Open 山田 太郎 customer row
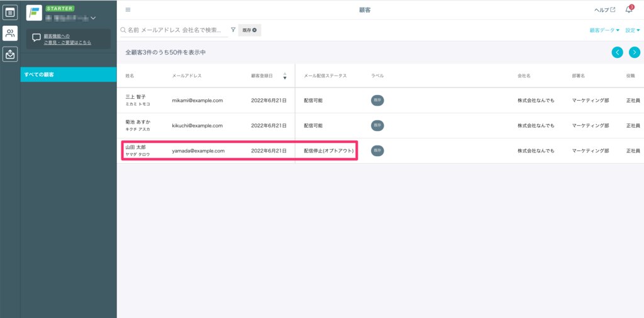 coord(138,150)
